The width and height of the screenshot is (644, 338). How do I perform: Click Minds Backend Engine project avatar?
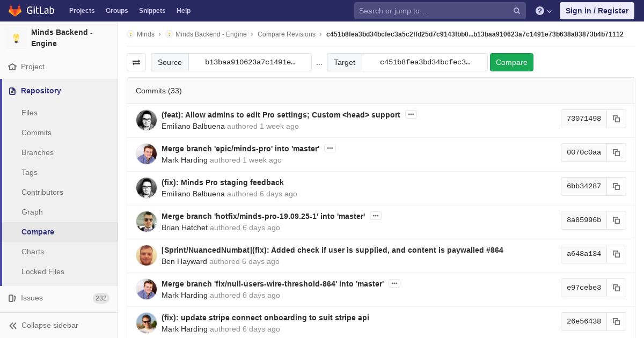point(16,38)
